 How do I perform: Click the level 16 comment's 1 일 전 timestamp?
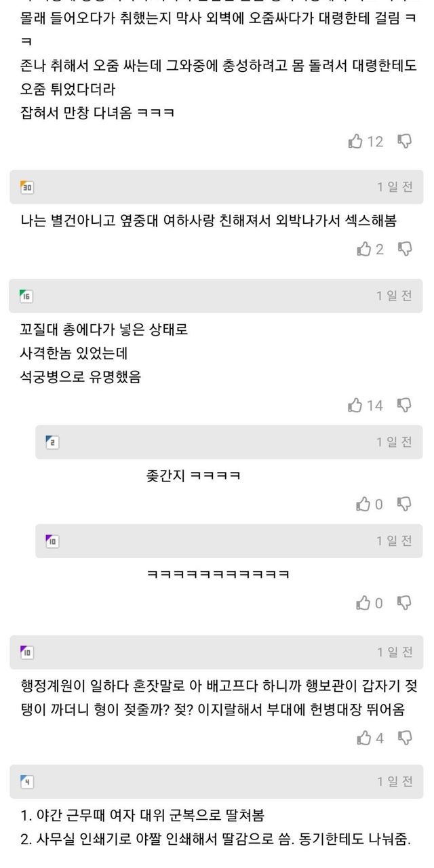395,295
